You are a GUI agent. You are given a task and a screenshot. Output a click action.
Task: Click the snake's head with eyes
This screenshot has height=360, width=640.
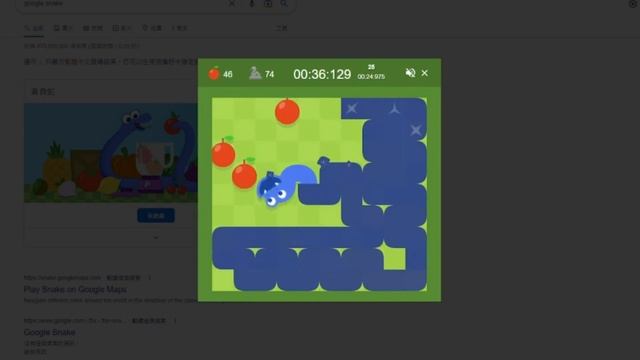pos(274,190)
